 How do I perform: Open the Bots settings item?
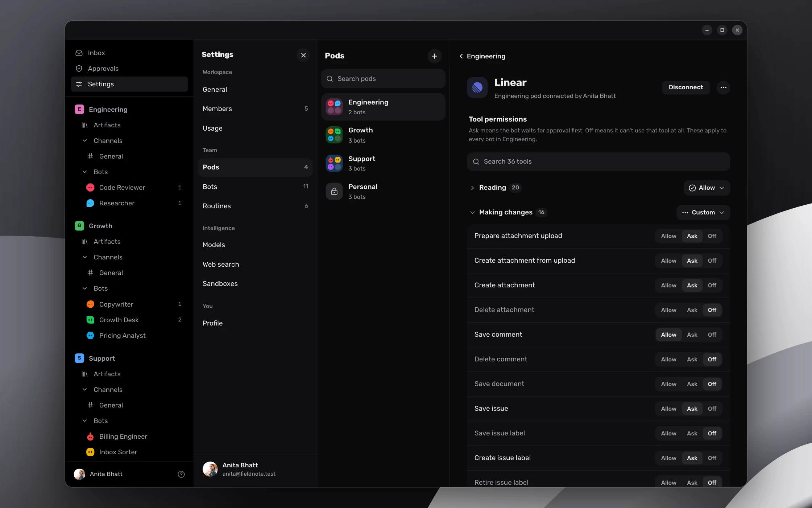click(255, 187)
